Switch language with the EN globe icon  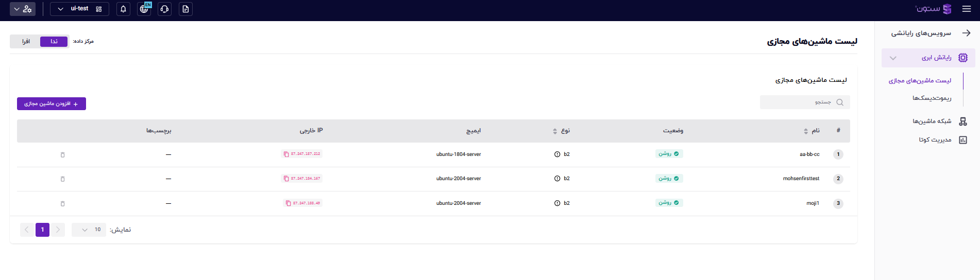[x=144, y=9]
